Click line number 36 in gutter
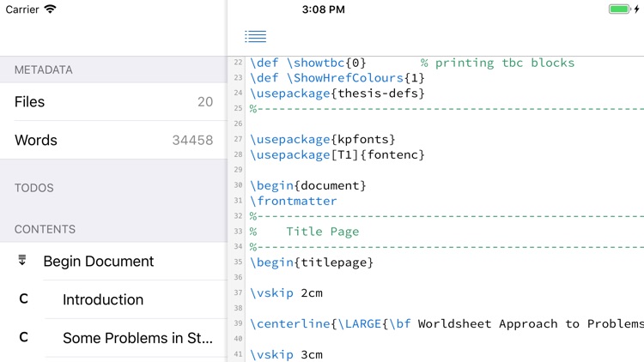Image resolution: width=644 pixels, height=362 pixels. point(238,277)
